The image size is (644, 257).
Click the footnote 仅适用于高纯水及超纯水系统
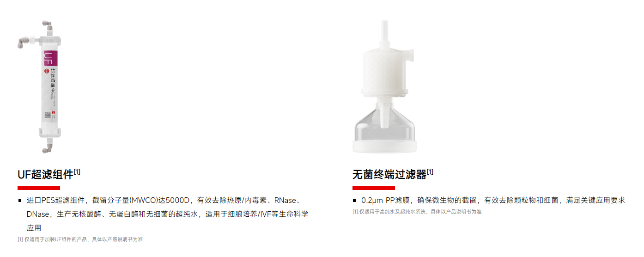click(x=417, y=212)
